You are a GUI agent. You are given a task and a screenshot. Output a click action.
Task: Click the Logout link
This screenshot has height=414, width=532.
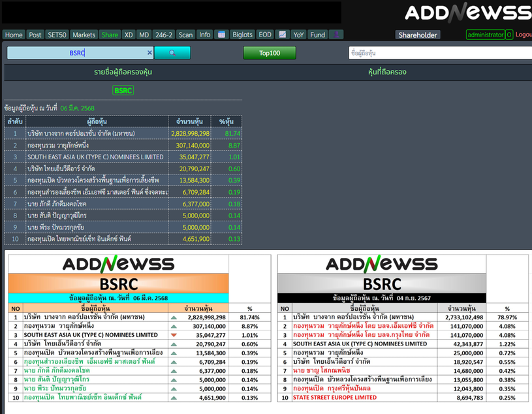click(x=524, y=35)
